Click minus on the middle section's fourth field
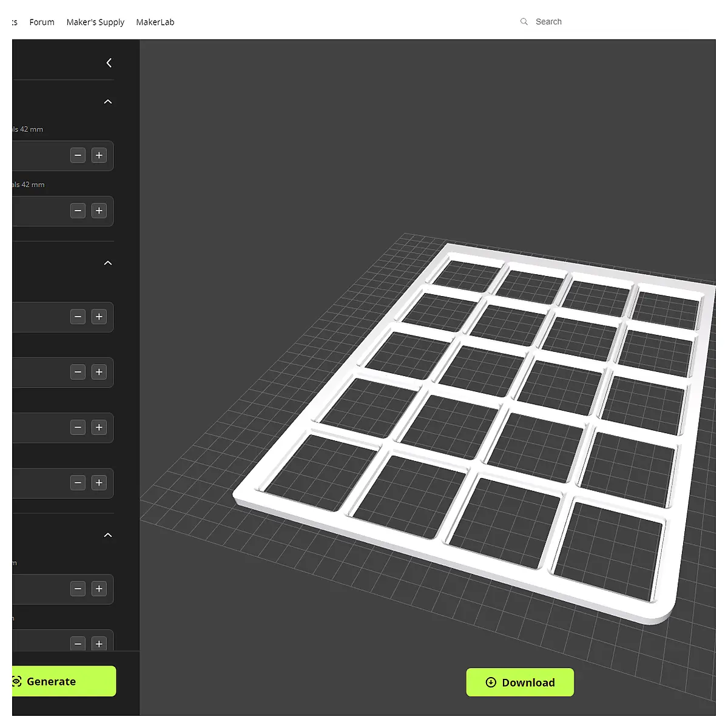Viewport: 728px width, 728px height. pyautogui.click(x=78, y=483)
